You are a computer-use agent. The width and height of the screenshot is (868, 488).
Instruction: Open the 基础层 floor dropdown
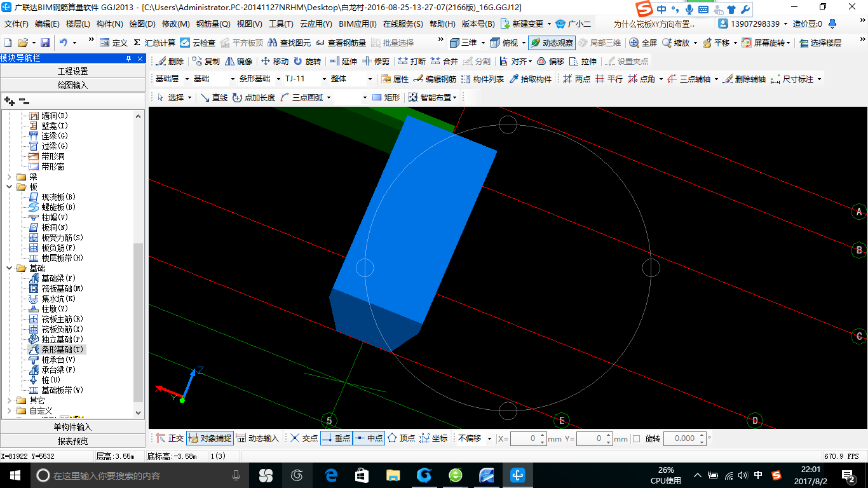click(x=186, y=79)
